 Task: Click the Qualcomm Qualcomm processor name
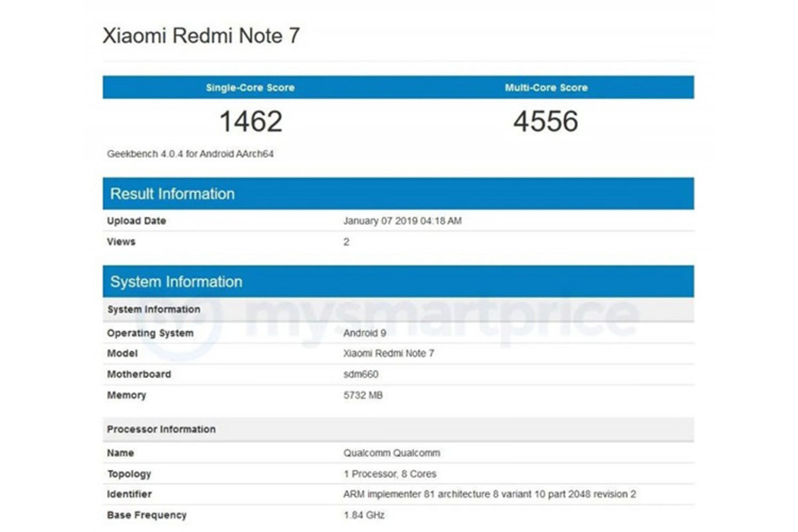(x=392, y=453)
